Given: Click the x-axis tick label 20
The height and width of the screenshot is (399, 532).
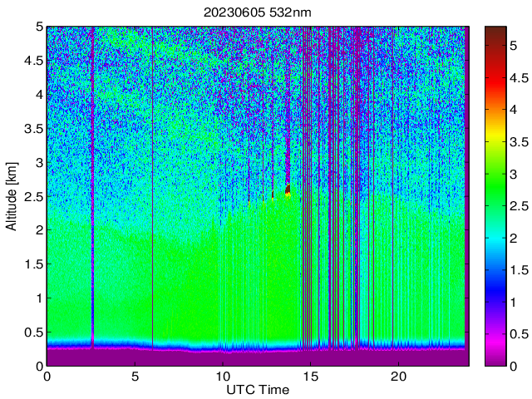Looking at the screenshot, I should click(399, 377).
